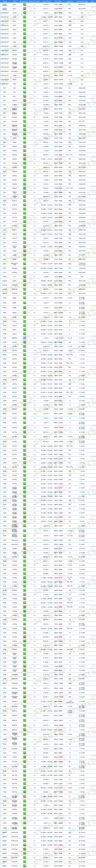Click the Marka column header
This screenshot has height=868, width=96.
click(5, 1)
